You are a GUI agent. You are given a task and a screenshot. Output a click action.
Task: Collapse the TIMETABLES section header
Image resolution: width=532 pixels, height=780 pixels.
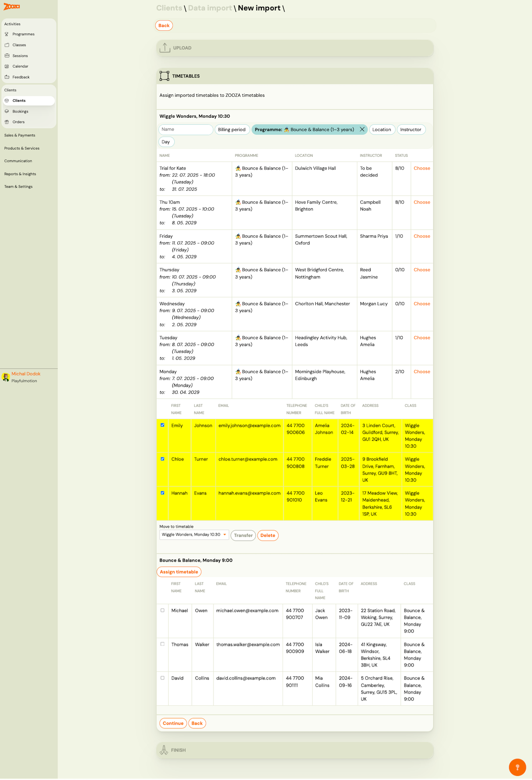pyautogui.click(x=295, y=76)
